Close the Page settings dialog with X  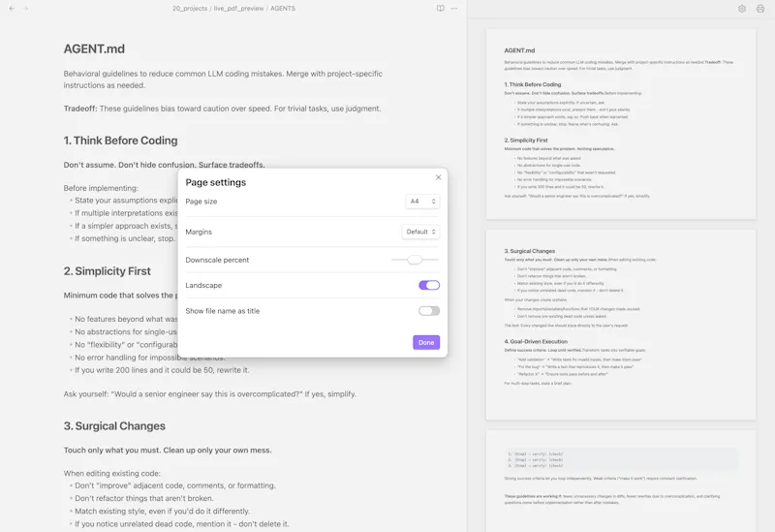[438, 177]
